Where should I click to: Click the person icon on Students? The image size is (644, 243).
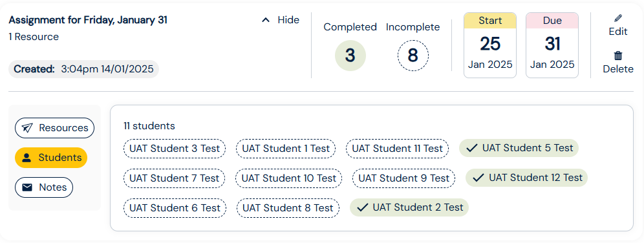27,158
